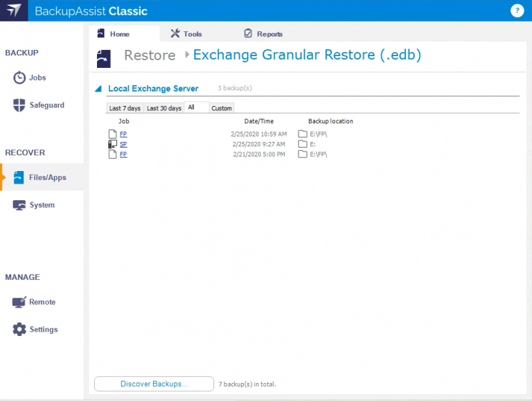Click the Discover Backups button
Screen dimensions: 532x401
click(x=154, y=384)
